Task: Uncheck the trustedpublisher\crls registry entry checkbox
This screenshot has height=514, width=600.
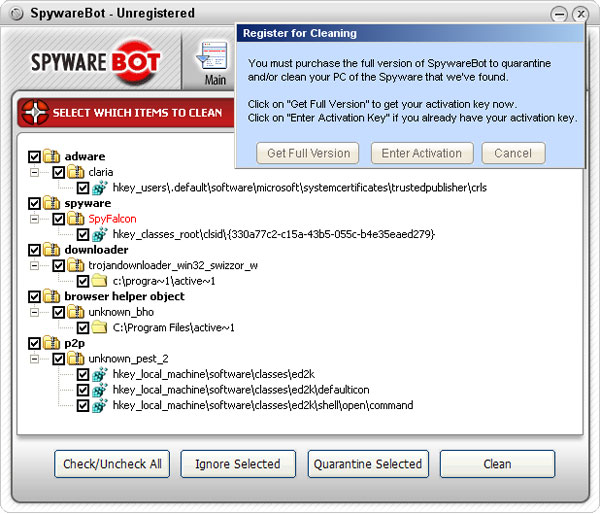Action: [83, 188]
